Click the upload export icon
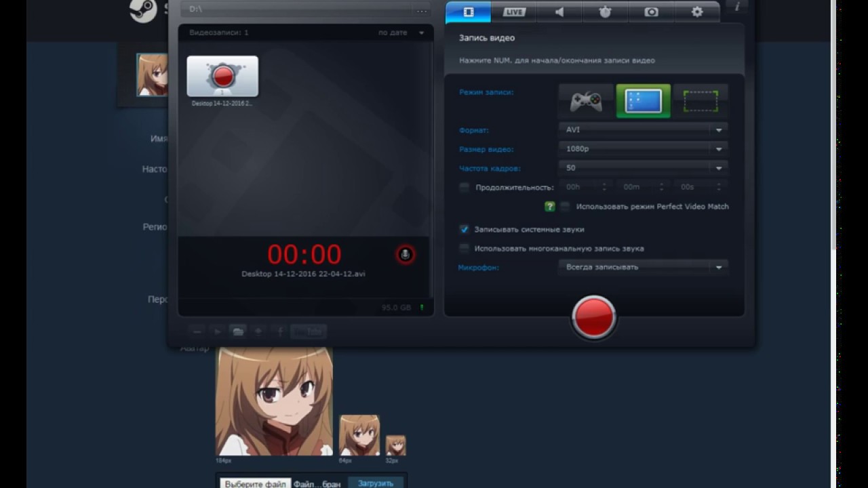The height and width of the screenshot is (488, 868). tap(258, 331)
